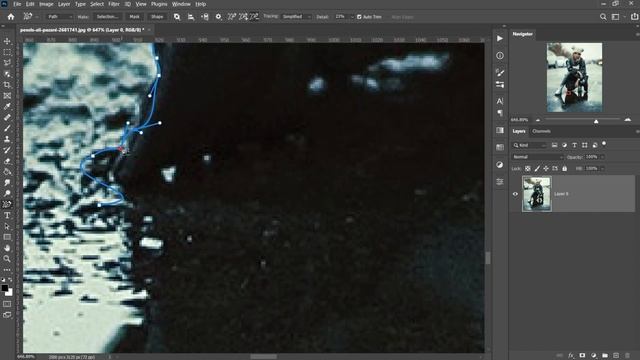Image resolution: width=640 pixels, height=360 pixels.
Task: Select the Zoom tool
Action: click(x=7, y=259)
